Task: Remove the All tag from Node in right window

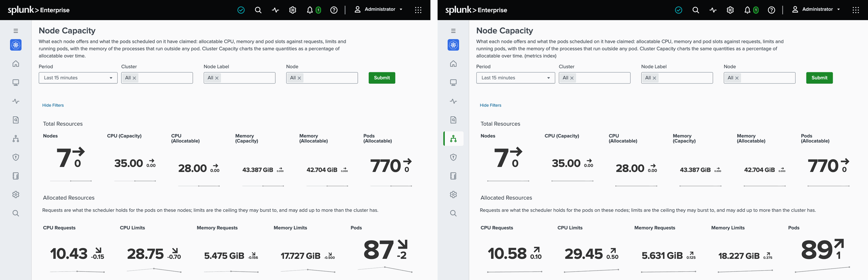Action: point(737,78)
